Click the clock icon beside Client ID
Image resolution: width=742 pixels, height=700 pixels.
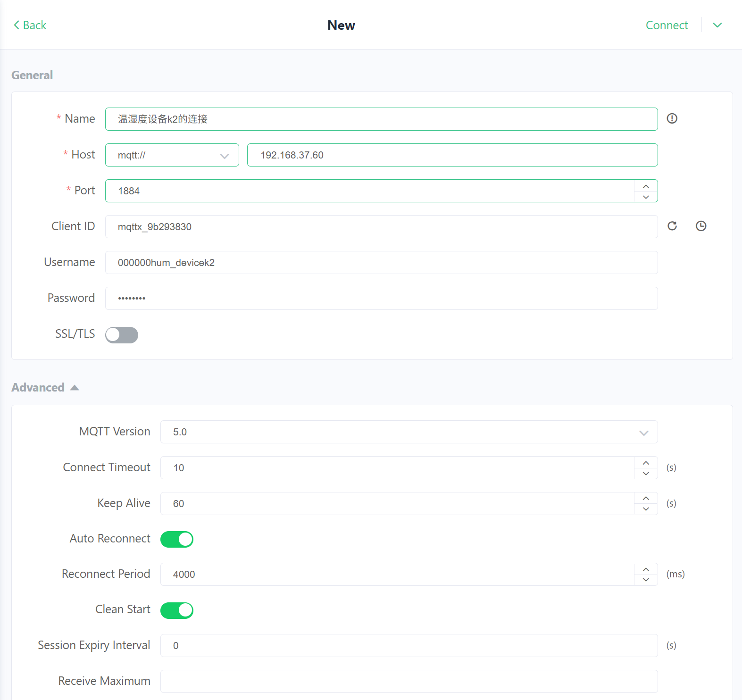point(701,226)
